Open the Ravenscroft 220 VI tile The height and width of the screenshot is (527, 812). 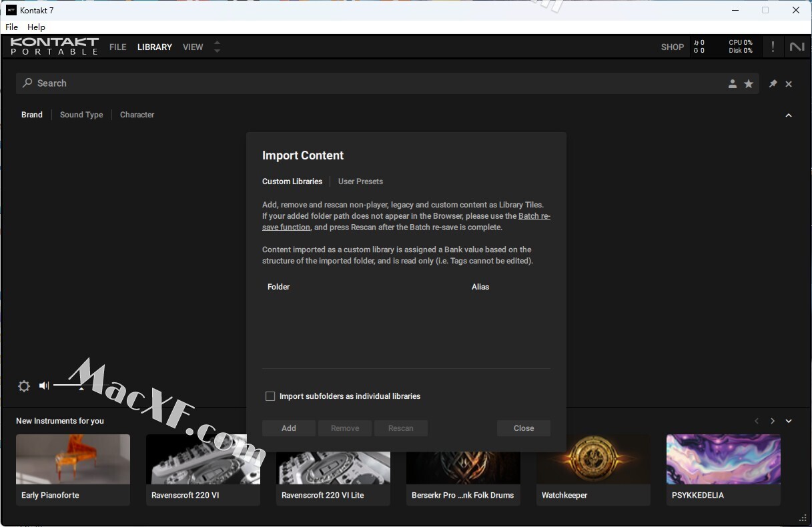click(x=203, y=470)
